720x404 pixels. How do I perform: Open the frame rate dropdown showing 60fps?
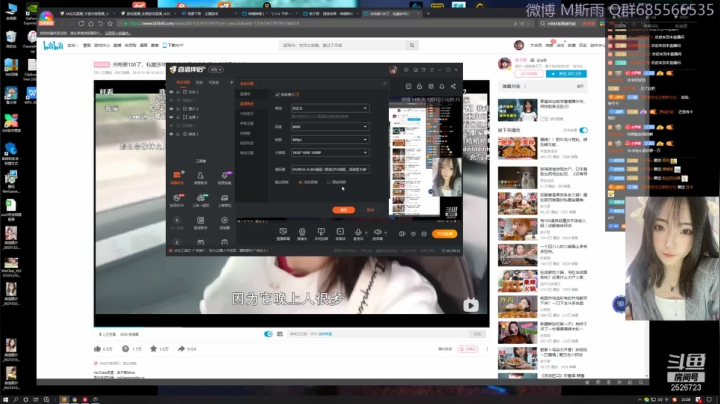tap(330, 140)
